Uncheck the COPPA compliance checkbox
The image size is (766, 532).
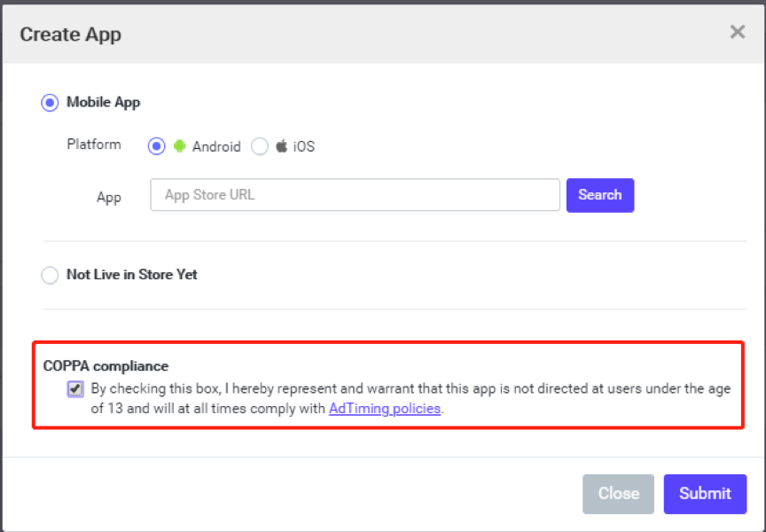coord(75,389)
